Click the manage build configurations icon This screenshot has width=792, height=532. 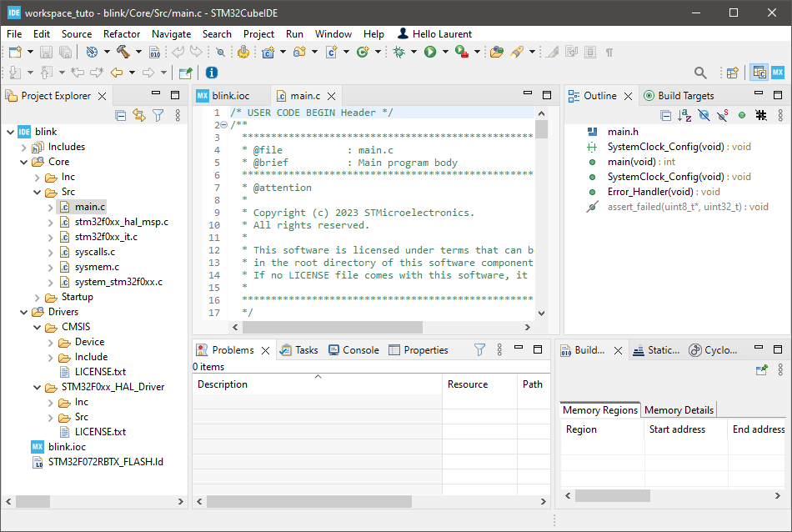(x=92, y=52)
